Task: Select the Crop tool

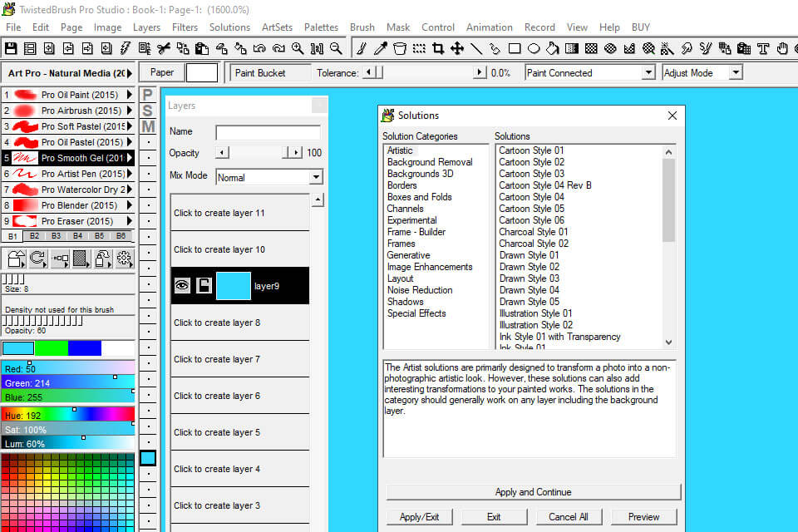Action: pyautogui.click(x=438, y=48)
